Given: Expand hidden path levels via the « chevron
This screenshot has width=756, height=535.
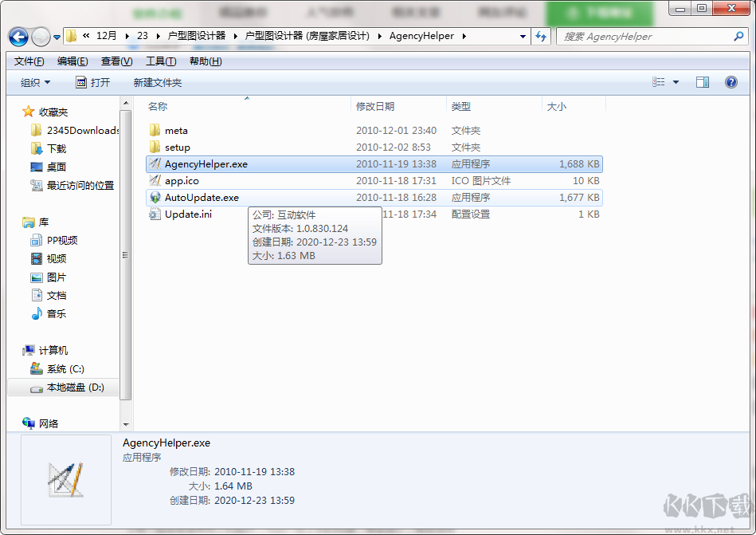Looking at the screenshot, I should (86, 36).
